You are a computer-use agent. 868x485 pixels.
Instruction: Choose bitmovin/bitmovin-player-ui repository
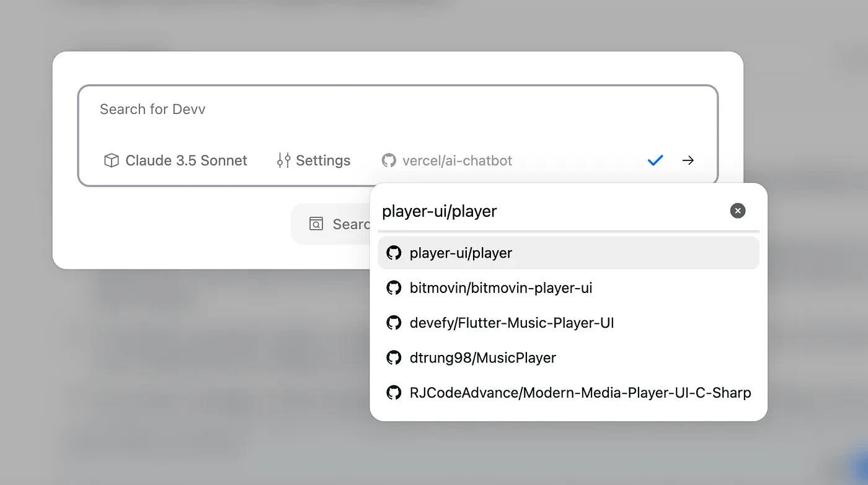click(x=569, y=288)
